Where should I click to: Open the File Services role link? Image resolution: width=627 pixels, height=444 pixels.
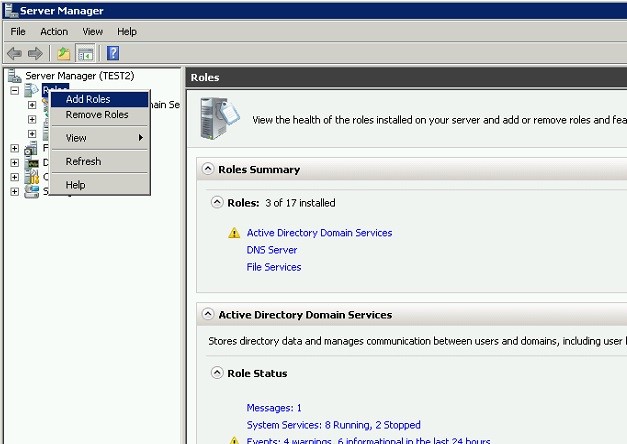pyautogui.click(x=274, y=267)
